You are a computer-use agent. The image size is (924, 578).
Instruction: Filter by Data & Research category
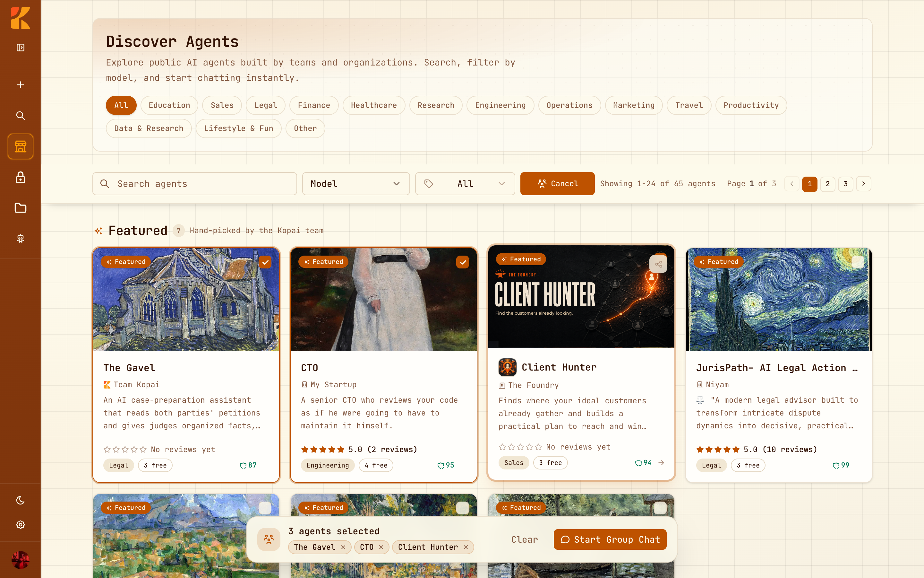coord(149,128)
